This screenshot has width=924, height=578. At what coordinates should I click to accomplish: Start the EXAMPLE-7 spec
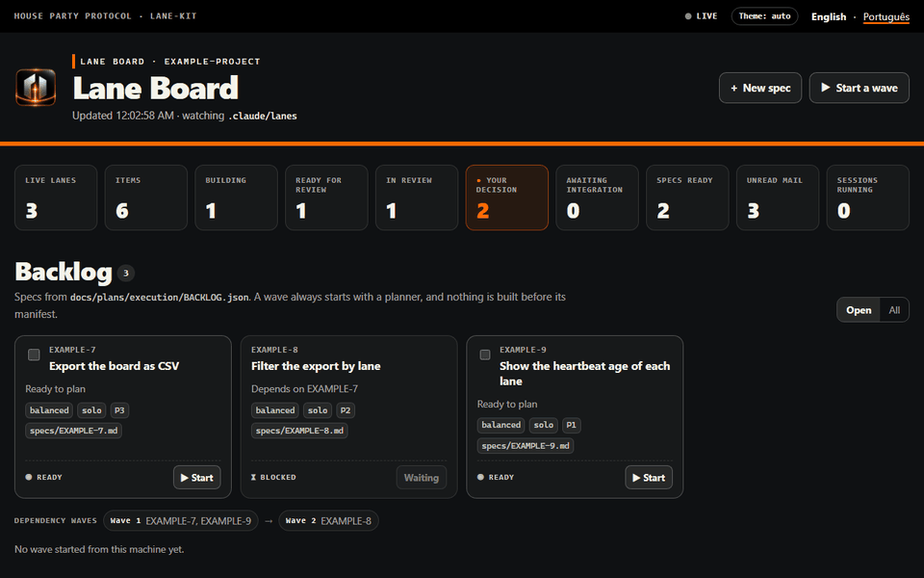tap(196, 478)
